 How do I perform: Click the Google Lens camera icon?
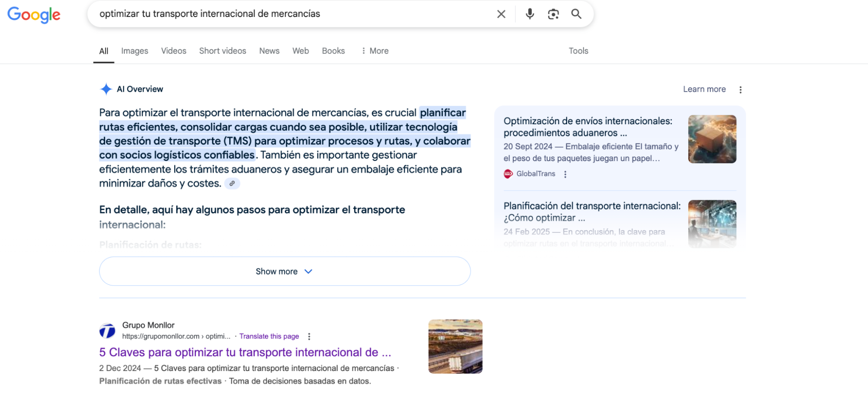(553, 13)
